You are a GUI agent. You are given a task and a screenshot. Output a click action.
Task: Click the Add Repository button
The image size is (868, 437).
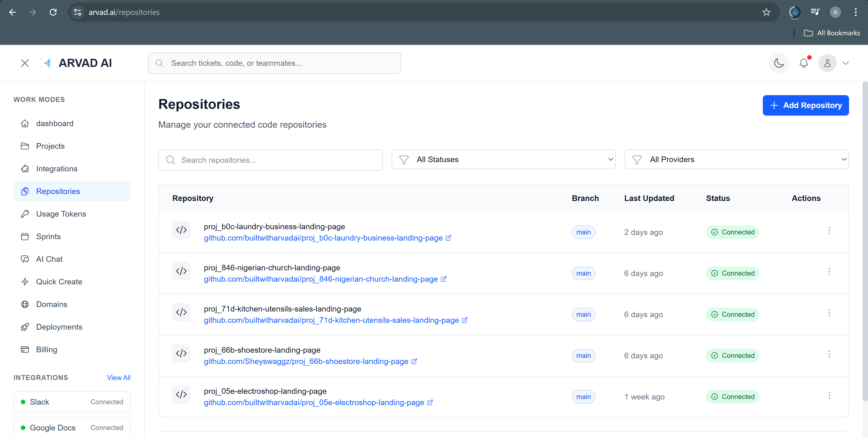tap(806, 105)
